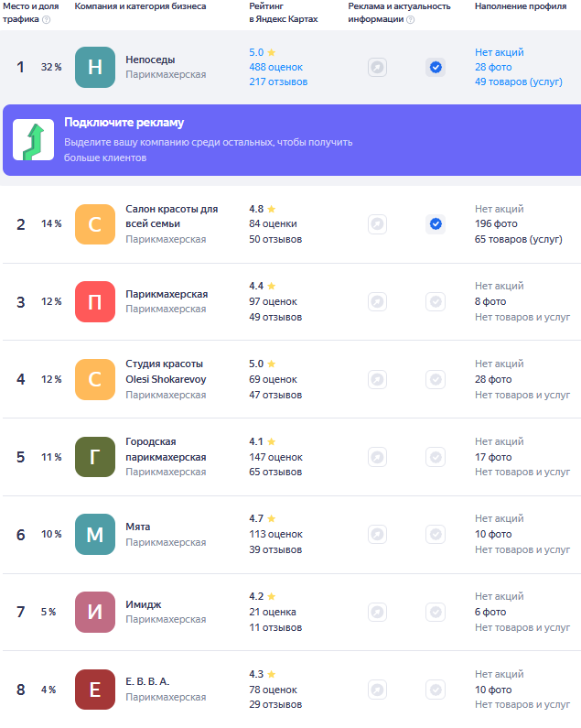
Task: Open the 488 оценок link
Action: [275, 68]
